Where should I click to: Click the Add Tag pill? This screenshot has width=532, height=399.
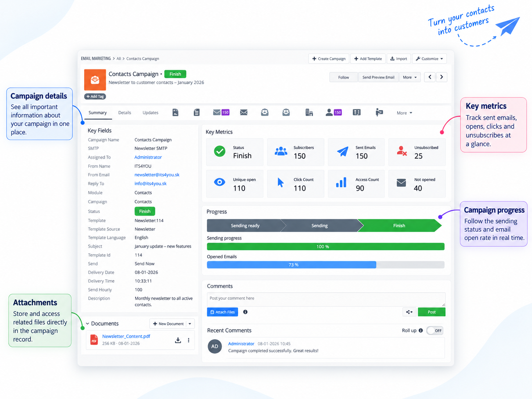click(95, 96)
